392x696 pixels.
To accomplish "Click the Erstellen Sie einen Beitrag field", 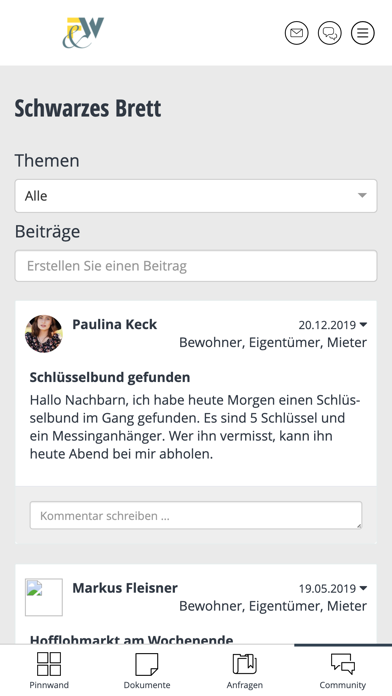I will (196, 266).
